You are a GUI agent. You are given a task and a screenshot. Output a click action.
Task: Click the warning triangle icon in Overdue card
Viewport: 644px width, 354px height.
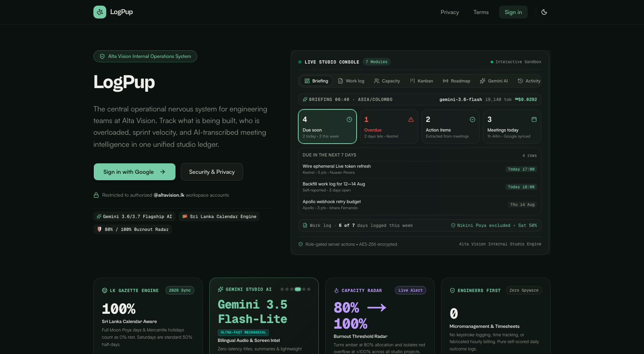411,119
